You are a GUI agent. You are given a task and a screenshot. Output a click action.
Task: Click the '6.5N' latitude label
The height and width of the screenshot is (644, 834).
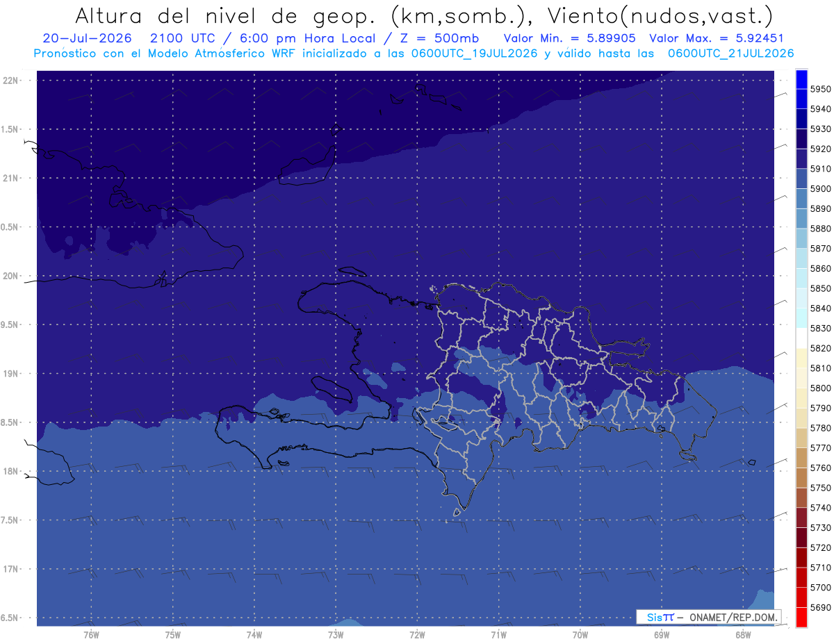point(10,618)
